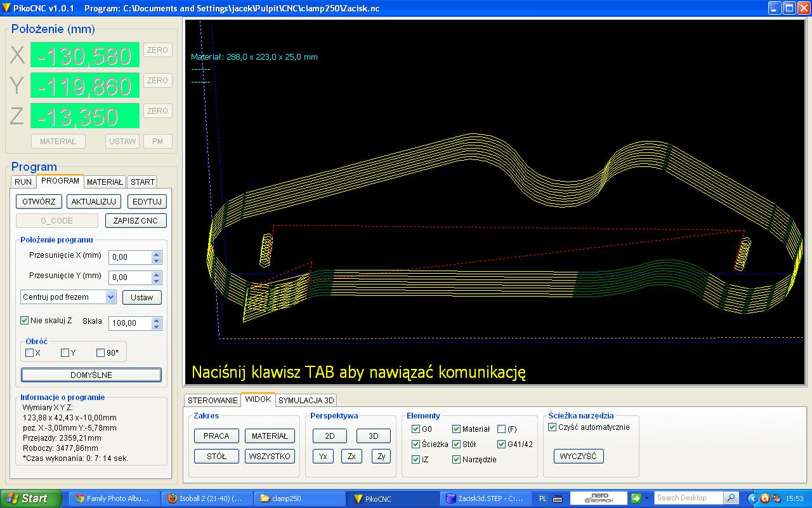The image size is (812, 508).
Task: Click Skala value input field
Action: (130, 323)
